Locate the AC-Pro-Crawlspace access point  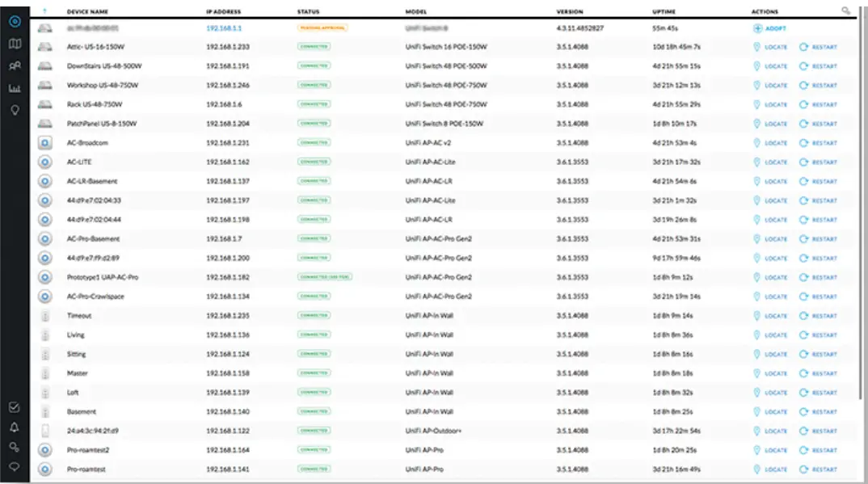click(770, 297)
